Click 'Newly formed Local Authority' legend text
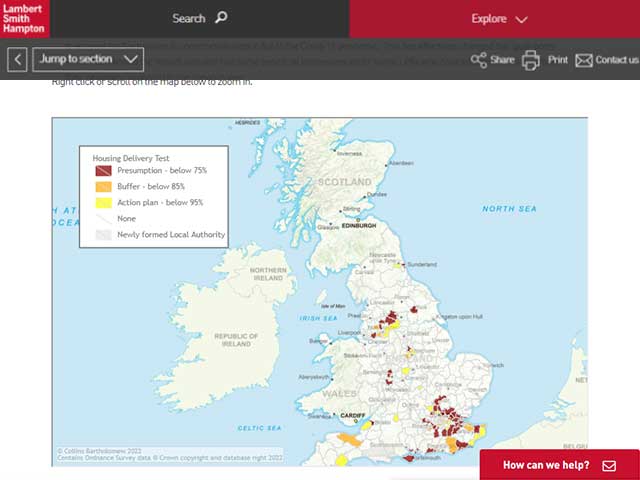This screenshot has width=640, height=480. click(x=171, y=235)
